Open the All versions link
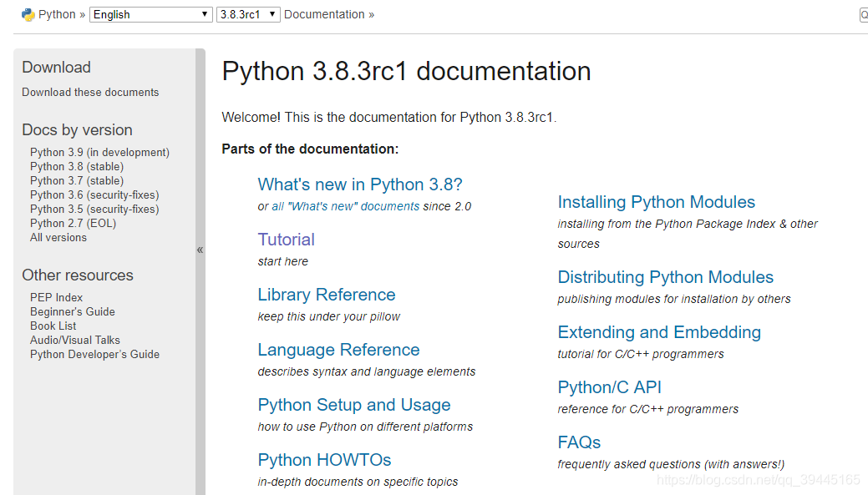The image size is (868, 495). pyautogui.click(x=58, y=237)
